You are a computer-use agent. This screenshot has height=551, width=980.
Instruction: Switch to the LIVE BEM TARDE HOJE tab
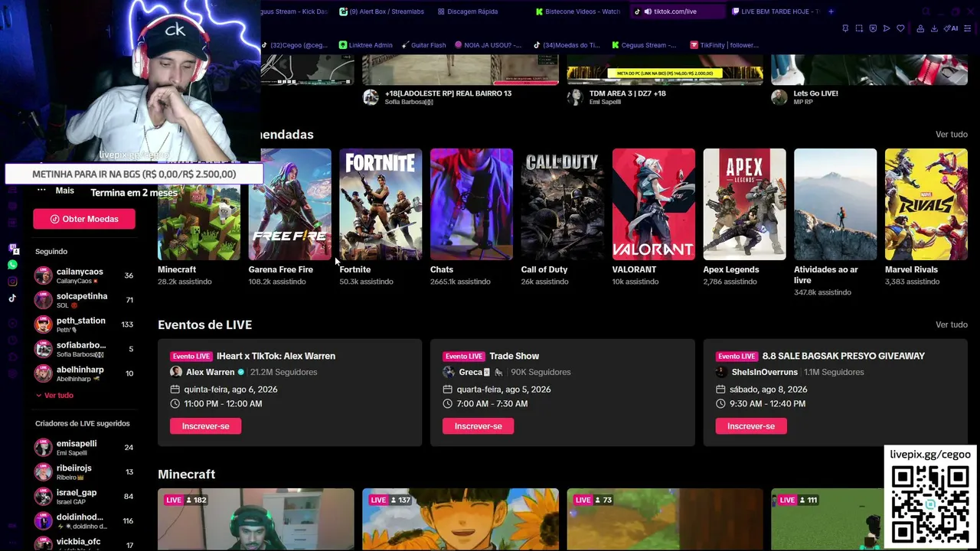pos(775,11)
